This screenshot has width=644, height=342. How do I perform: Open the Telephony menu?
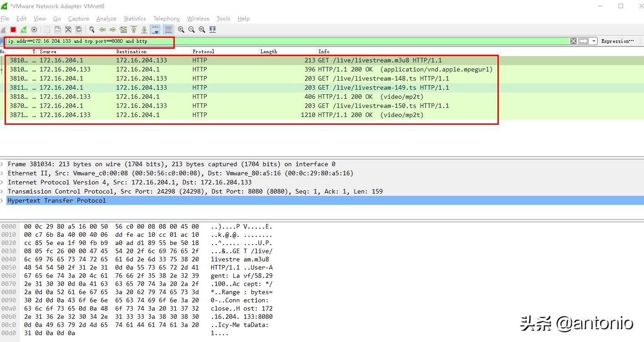[167, 19]
